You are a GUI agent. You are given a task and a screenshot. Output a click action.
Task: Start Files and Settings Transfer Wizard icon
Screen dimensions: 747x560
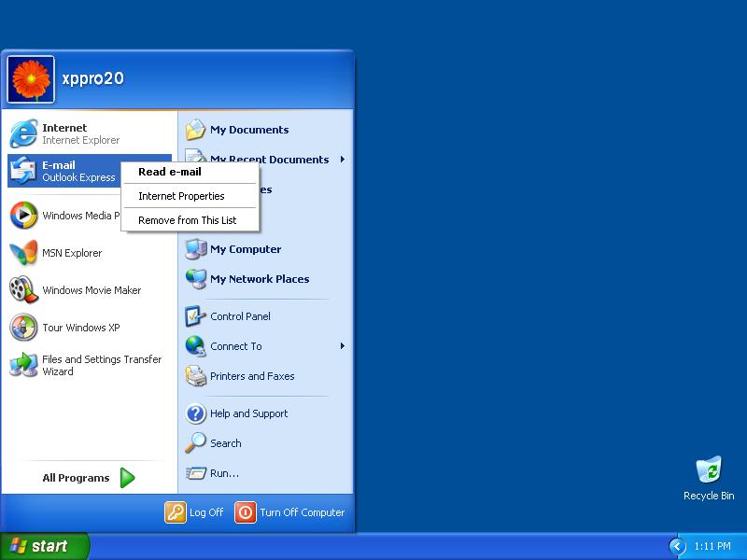pyautogui.click(x=23, y=365)
